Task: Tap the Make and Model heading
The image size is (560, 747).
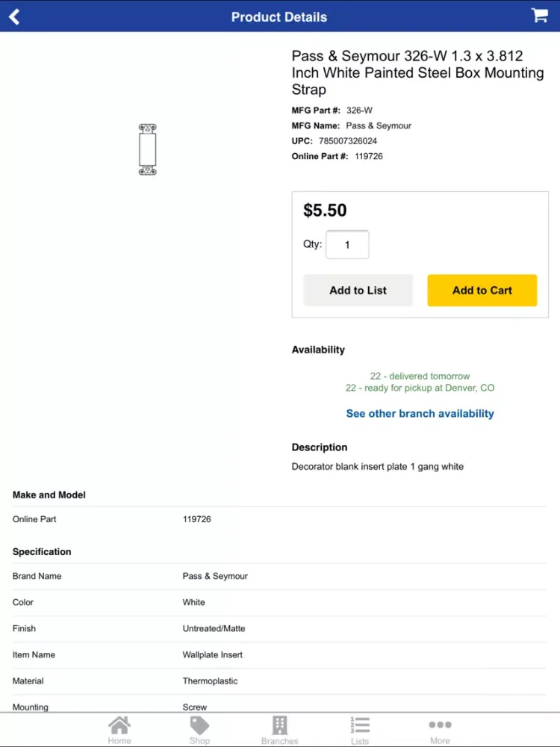Action: point(49,495)
